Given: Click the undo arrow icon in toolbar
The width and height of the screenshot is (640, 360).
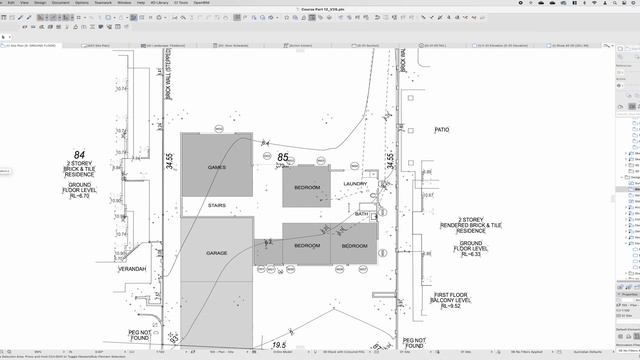Looking at the screenshot, I should pyautogui.click(x=377, y=18).
